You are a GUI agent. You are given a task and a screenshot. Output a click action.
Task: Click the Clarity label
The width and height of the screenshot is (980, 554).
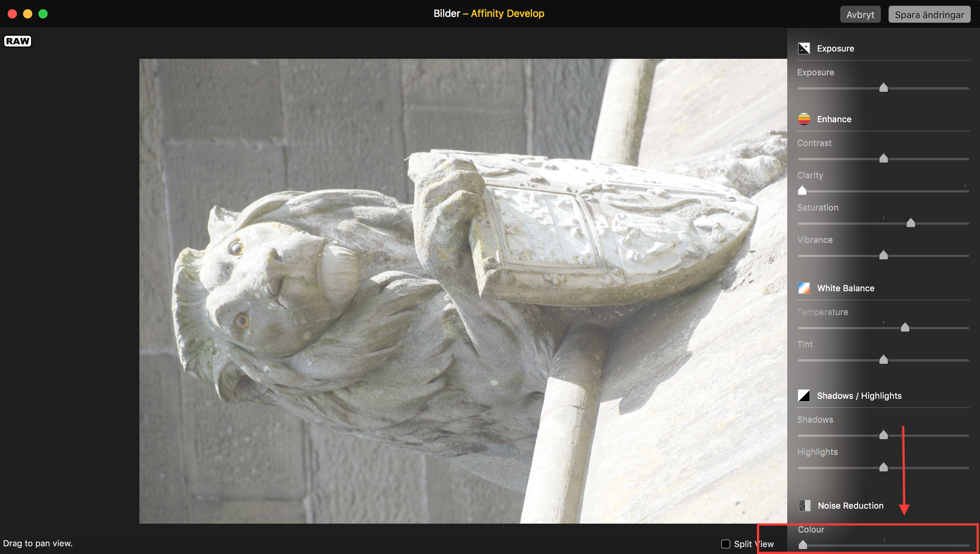(810, 175)
